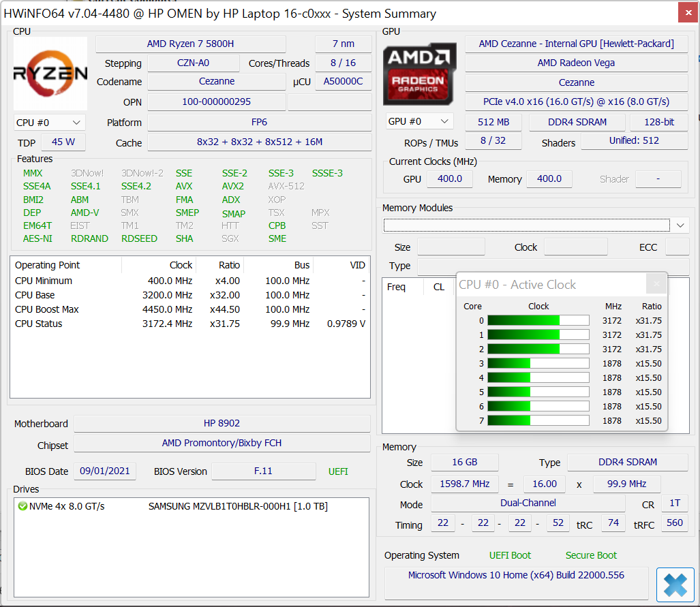
Task: Click the AMD Cezanne Internal GPU name field
Action: point(577,44)
